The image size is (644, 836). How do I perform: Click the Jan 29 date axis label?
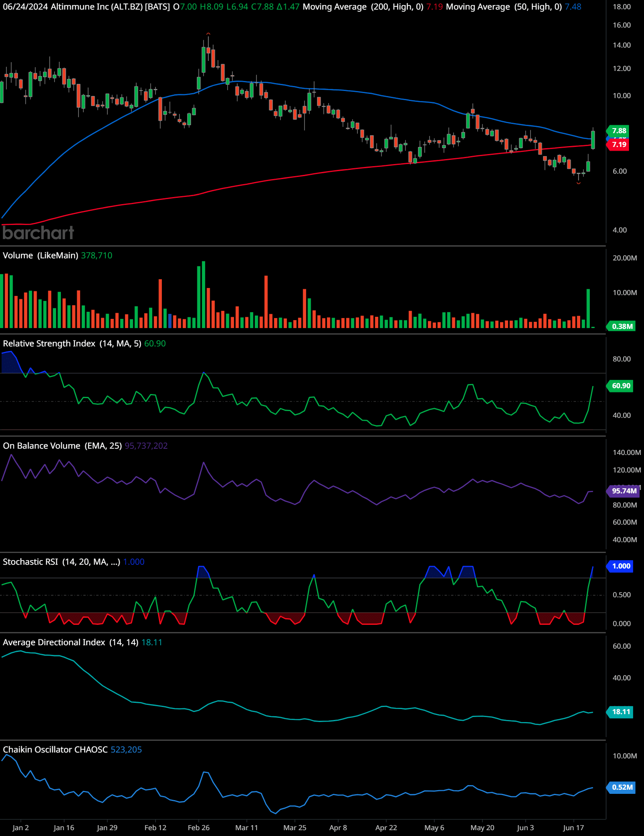(x=107, y=828)
